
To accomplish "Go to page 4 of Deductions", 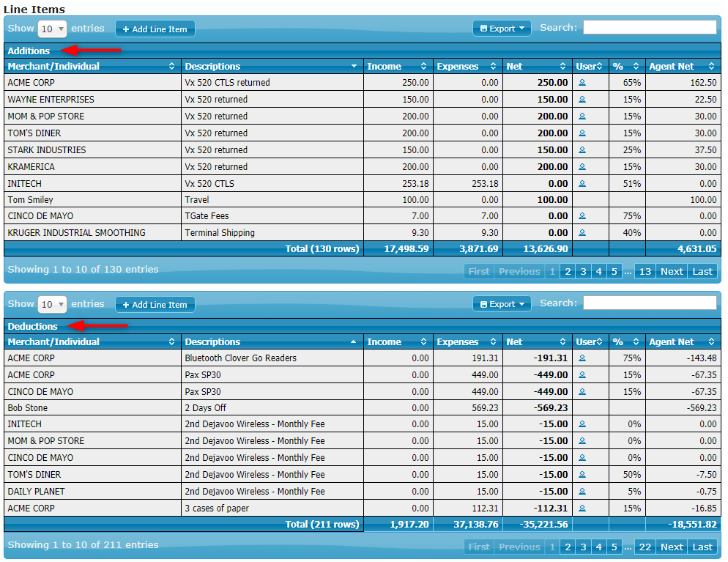I will pos(599,547).
